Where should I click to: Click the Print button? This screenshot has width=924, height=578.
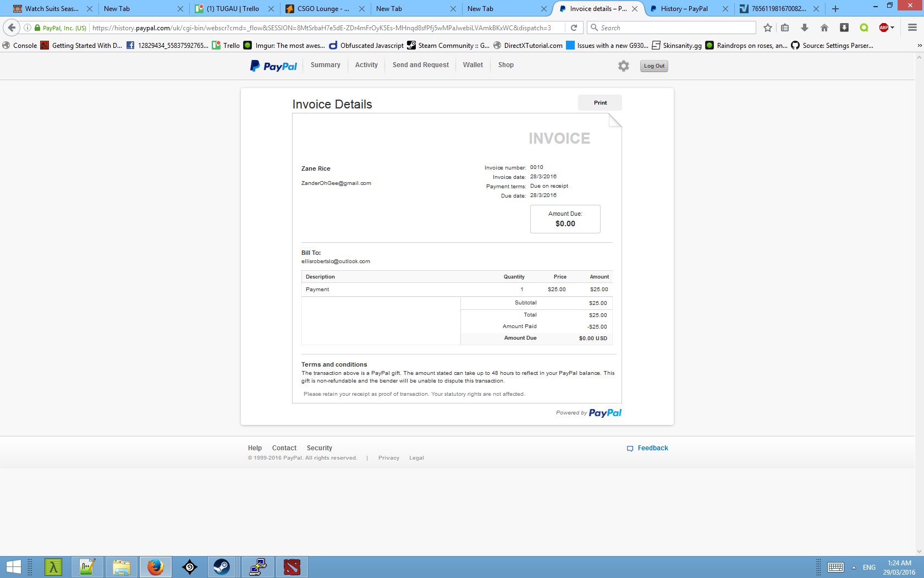[x=600, y=103]
